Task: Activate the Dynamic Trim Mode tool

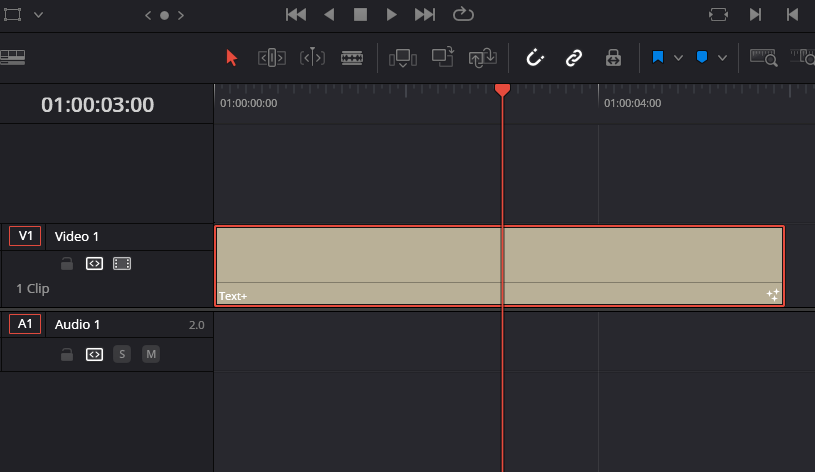Action: (x=312, y=58)
